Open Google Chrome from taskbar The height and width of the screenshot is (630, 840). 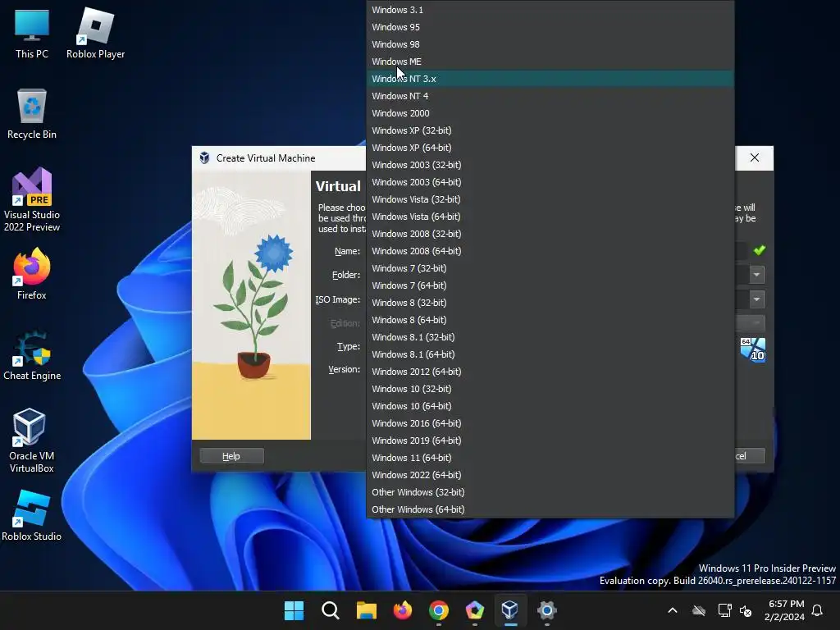click(x=439, y=610)
